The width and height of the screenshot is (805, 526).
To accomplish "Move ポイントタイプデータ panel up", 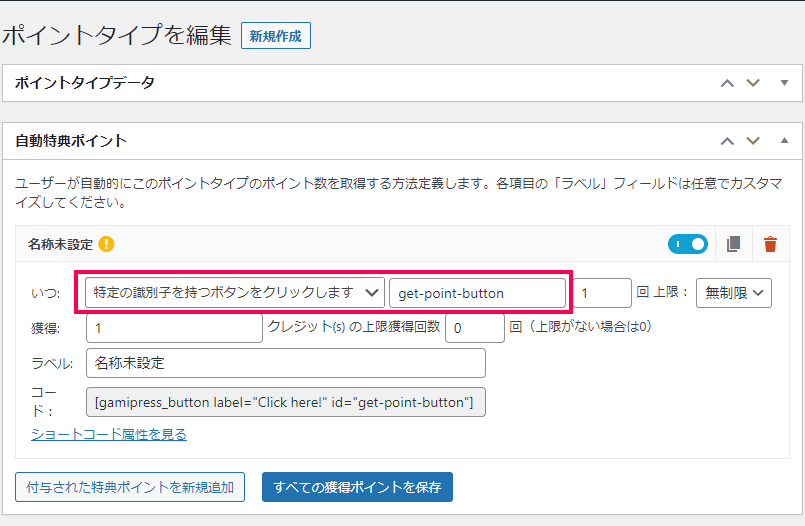I will pos(727,83).
